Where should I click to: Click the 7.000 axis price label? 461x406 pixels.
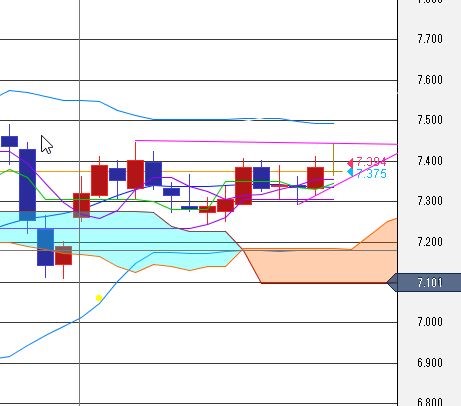pyautogui.click(x=430, y=322)
